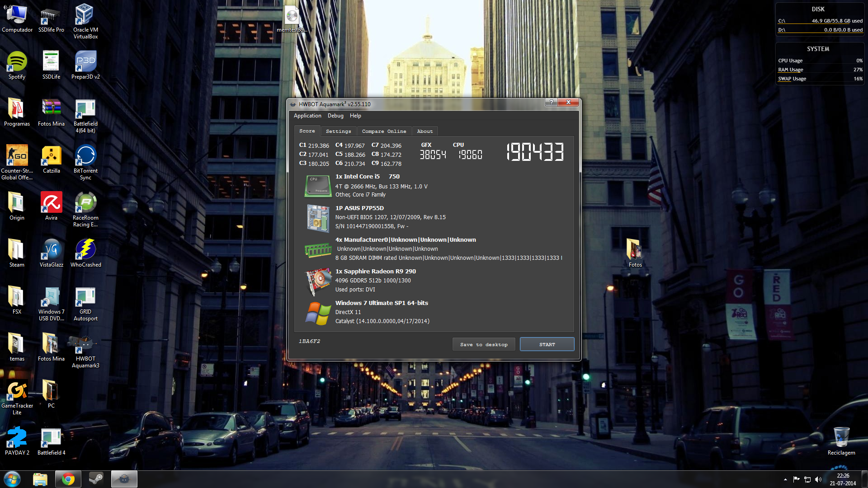Open the Action Center flag icon
Screen dimensions: 868x488
click(x=796, y=479)
